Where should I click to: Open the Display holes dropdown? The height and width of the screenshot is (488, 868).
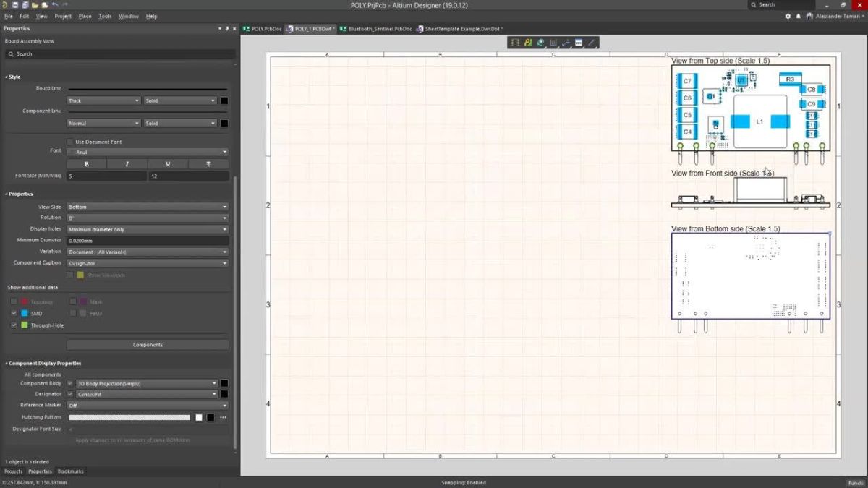148,229
